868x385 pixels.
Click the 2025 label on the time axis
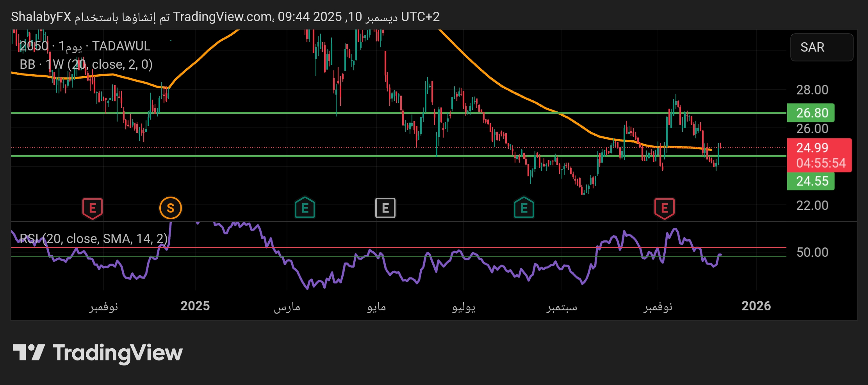pos(195,306)
